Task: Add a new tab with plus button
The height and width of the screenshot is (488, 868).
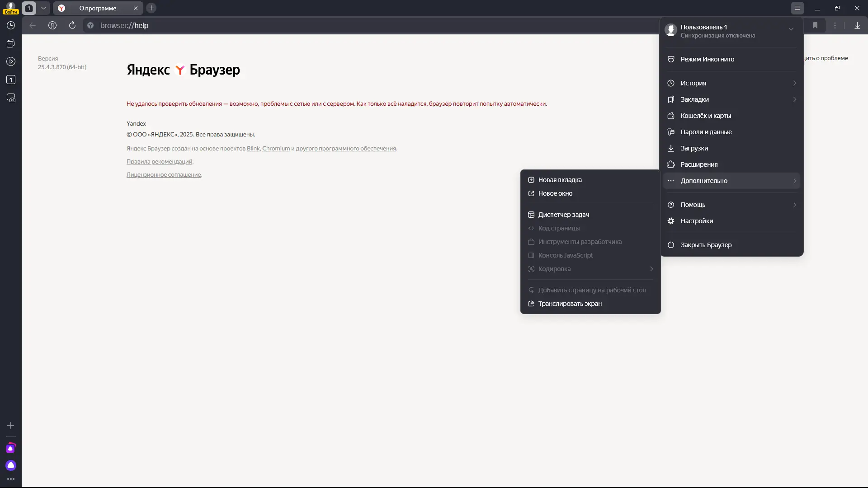Action: [151, 8]
